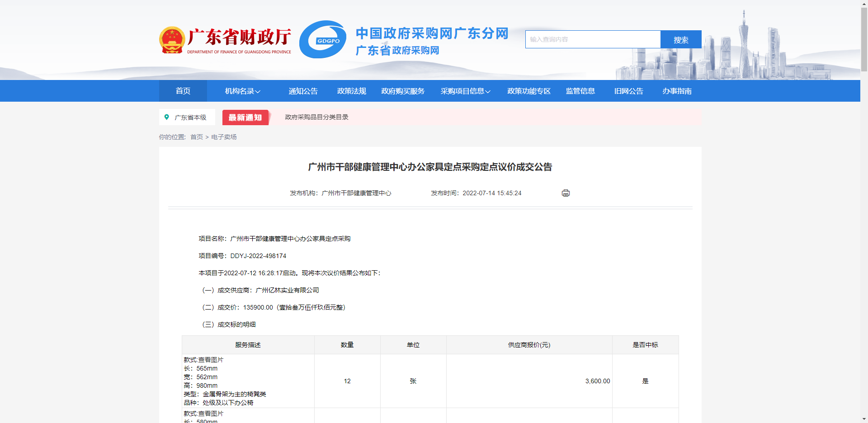Go to 旧网公告 page

(x=629, y=91)
